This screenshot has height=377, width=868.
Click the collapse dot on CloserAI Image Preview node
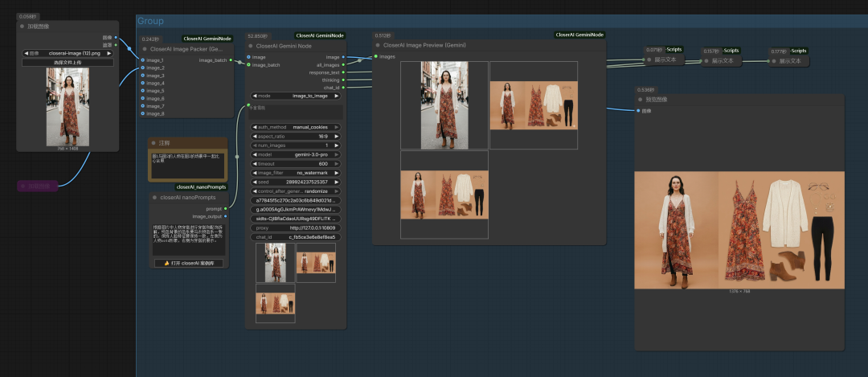(x=377, y=45)
